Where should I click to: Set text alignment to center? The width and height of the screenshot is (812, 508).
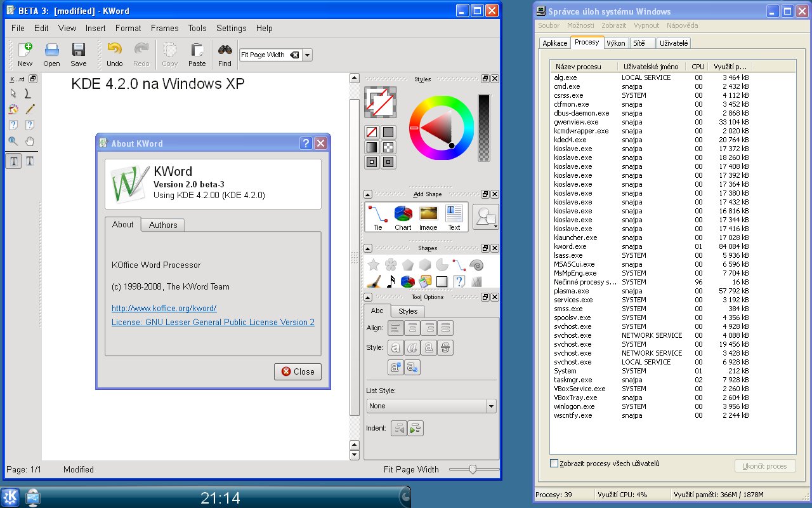(x=412, y=328)
